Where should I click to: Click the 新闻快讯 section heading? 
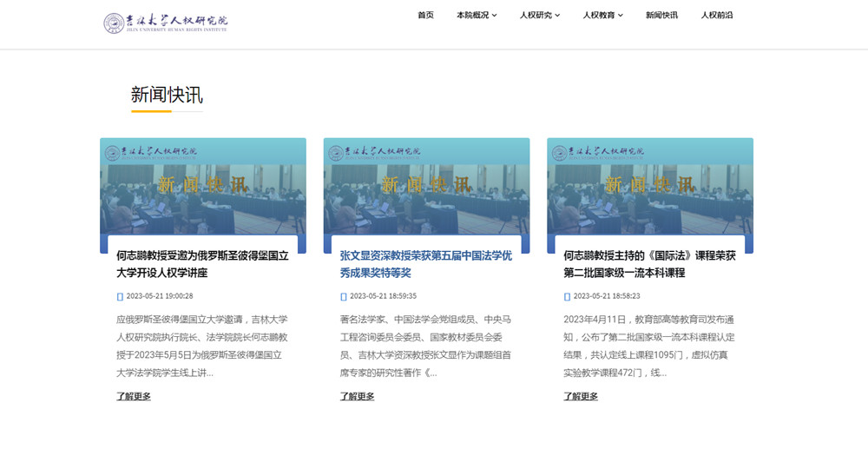(x=167, y=95)
